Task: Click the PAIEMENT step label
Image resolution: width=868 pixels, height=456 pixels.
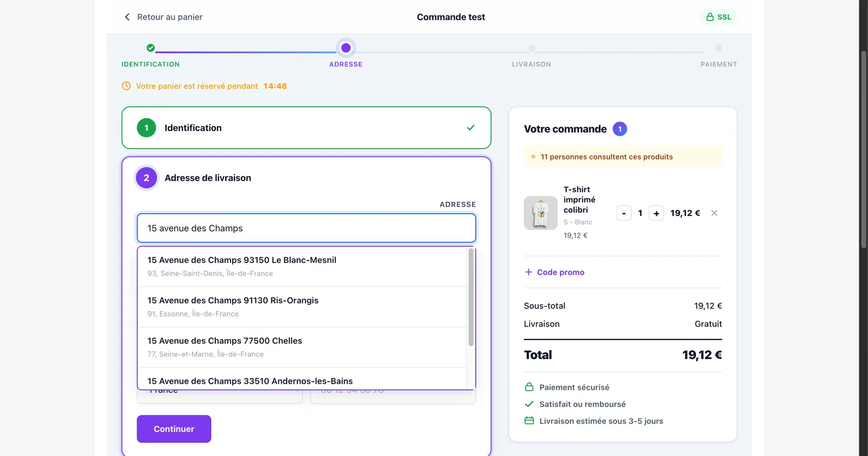Action: click(718, 64)
